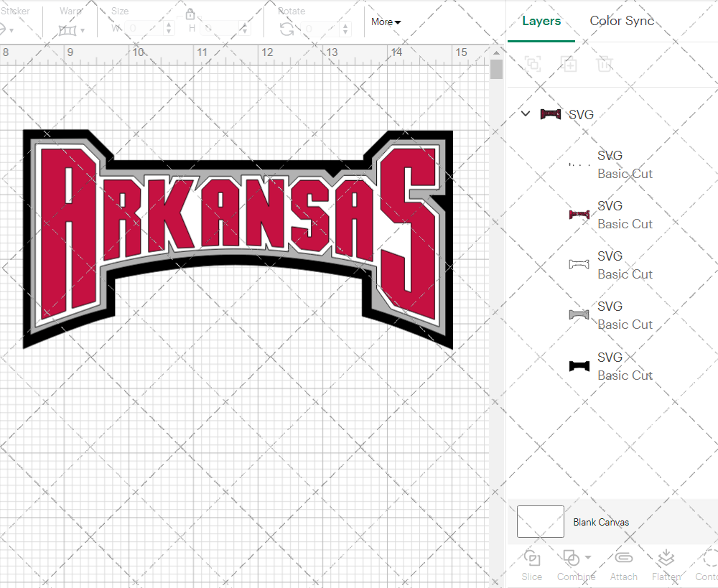Click the canvas vertical scrollbar
The image size is (718, 588).
[495, 68]
